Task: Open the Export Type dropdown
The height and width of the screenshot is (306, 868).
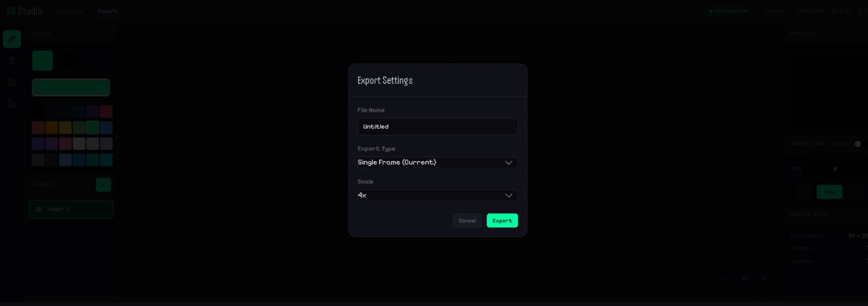Action: 437,162
